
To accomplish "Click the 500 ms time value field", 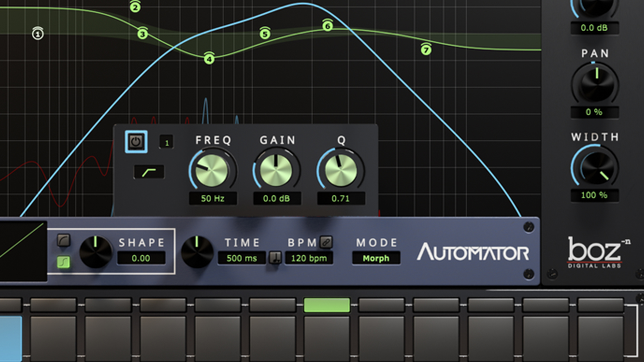I will 242,258.
